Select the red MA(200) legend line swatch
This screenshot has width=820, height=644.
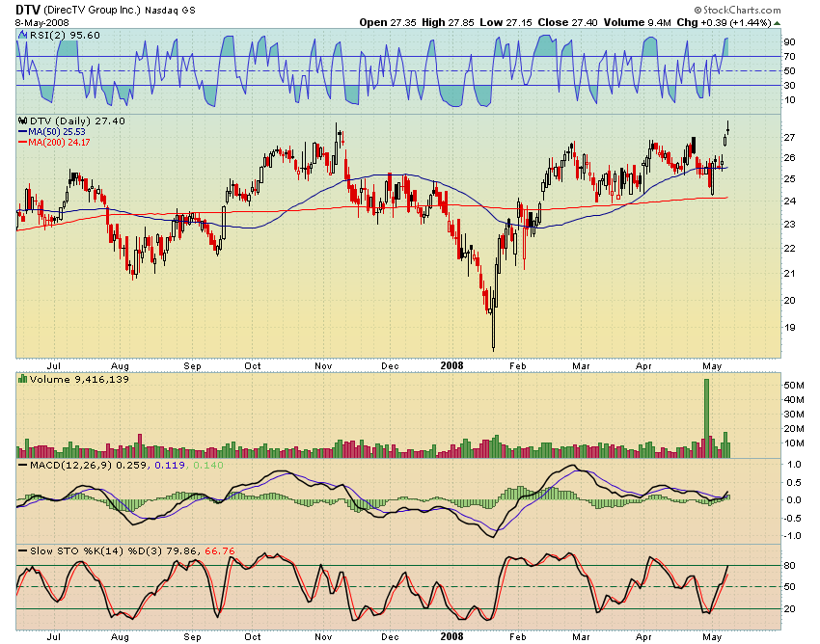22,142
